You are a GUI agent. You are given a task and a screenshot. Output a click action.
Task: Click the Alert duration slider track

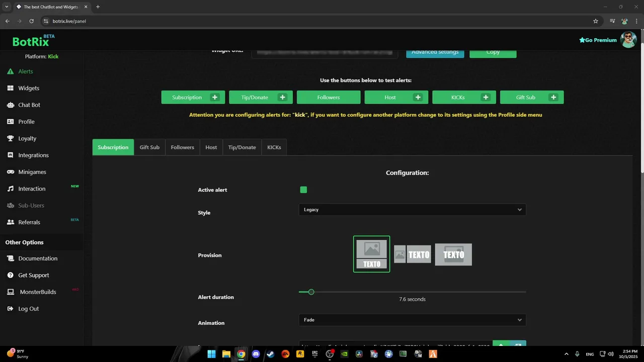[x=412, y=292]
